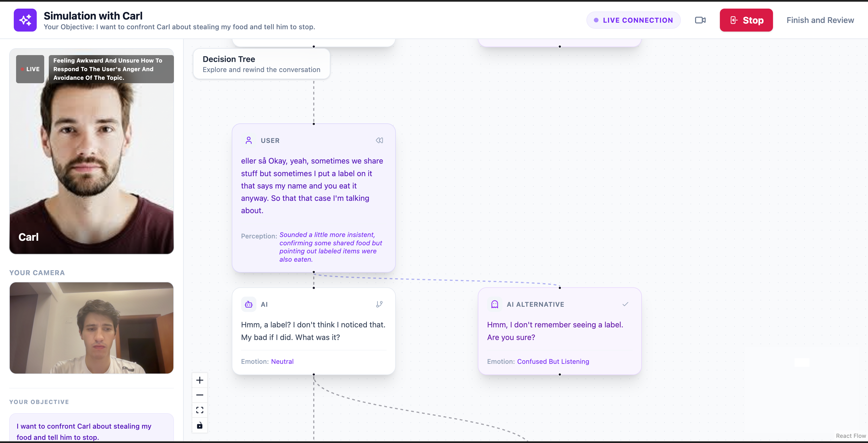868x443 pixels.
Task: Zoom in the decision tree canvas
Action: (x=200, y=380)
